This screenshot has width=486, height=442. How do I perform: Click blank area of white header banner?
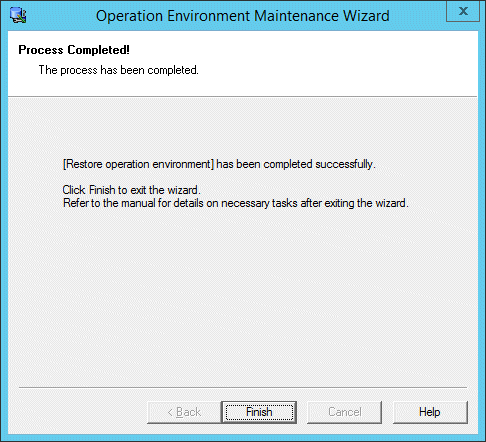333,63
